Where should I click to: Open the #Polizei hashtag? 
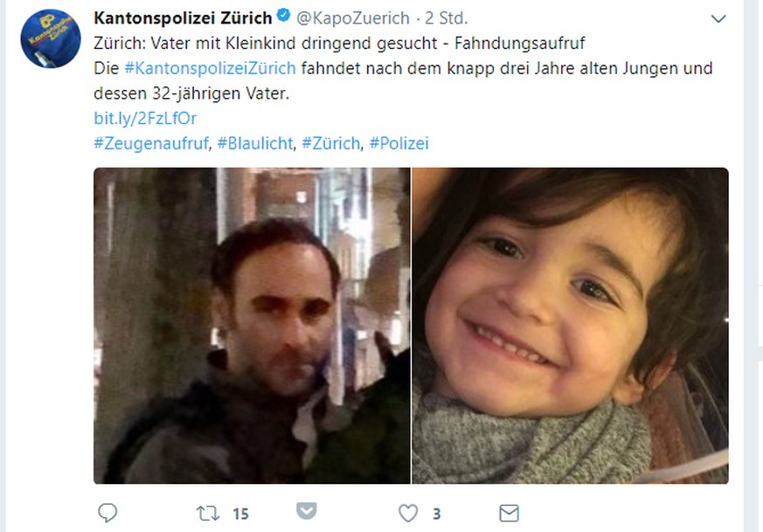point(399,143)
